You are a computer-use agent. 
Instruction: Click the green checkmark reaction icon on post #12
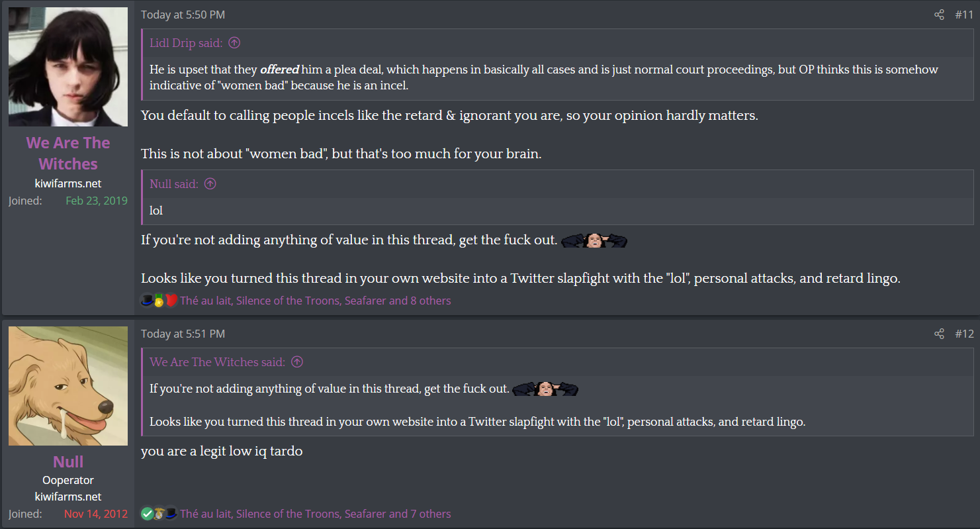point(147,514)
